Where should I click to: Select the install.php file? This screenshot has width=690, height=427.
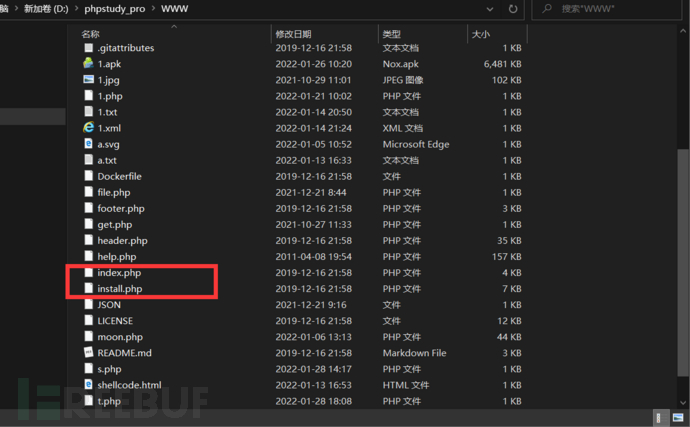click(119, 289)
